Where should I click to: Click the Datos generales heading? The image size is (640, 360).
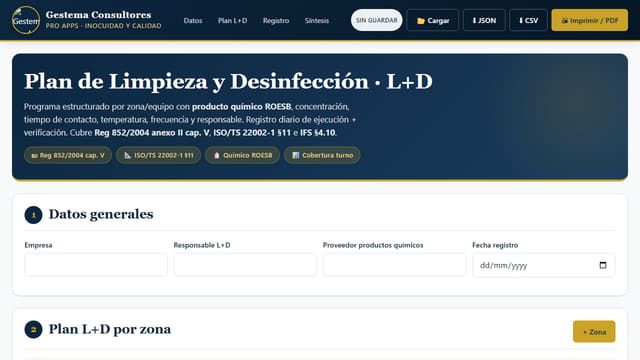pyautogui.click(x=101, y=214)
